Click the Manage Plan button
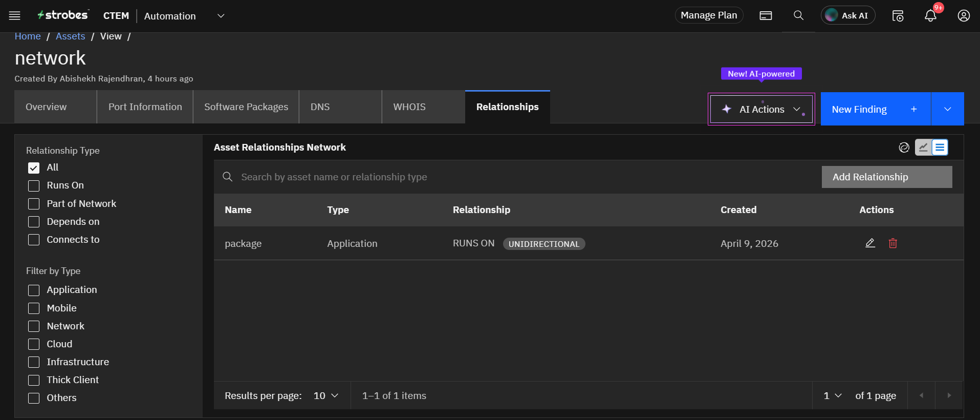 pos(708,15)
